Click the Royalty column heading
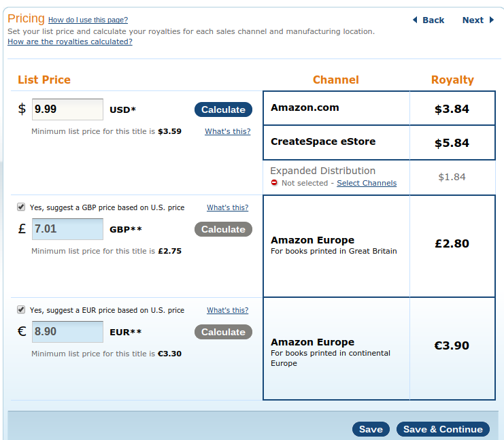Viewport: 504px width, 440px height. pos(452,80)
